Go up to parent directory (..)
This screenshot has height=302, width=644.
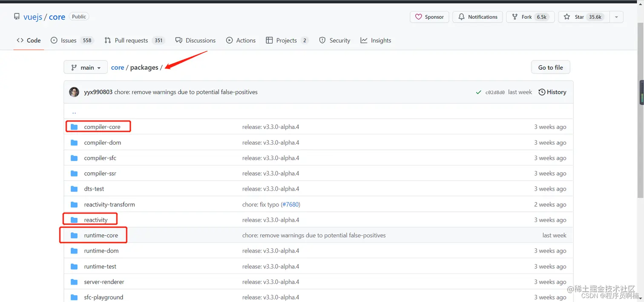(x=74, y=112)
